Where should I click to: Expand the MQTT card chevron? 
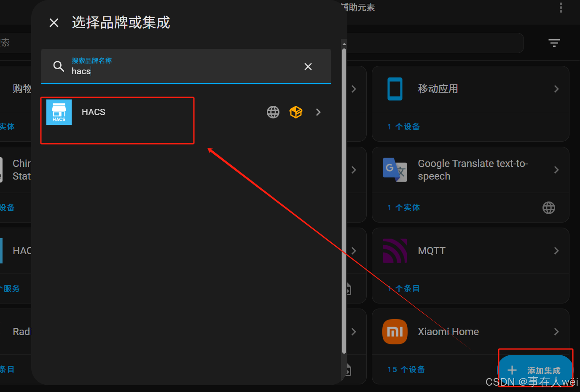tap(556, 251)
